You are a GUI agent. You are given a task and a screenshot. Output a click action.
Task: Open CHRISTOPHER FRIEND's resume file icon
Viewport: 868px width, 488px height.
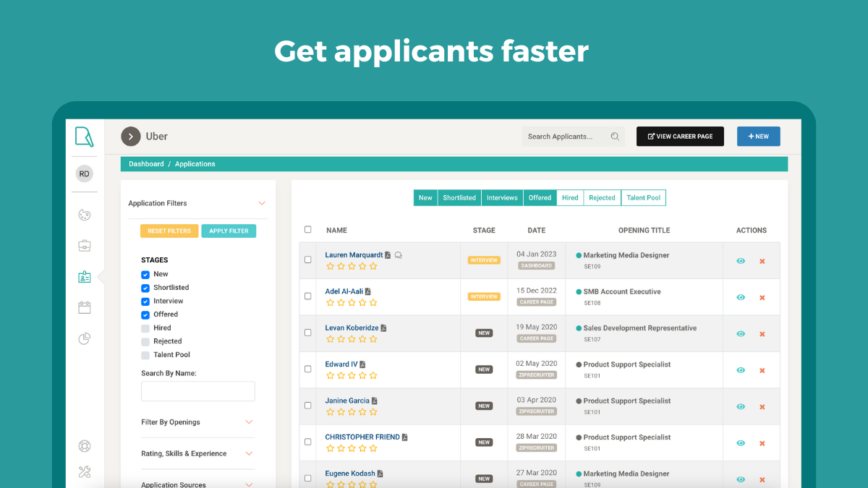tap(405, 437)
